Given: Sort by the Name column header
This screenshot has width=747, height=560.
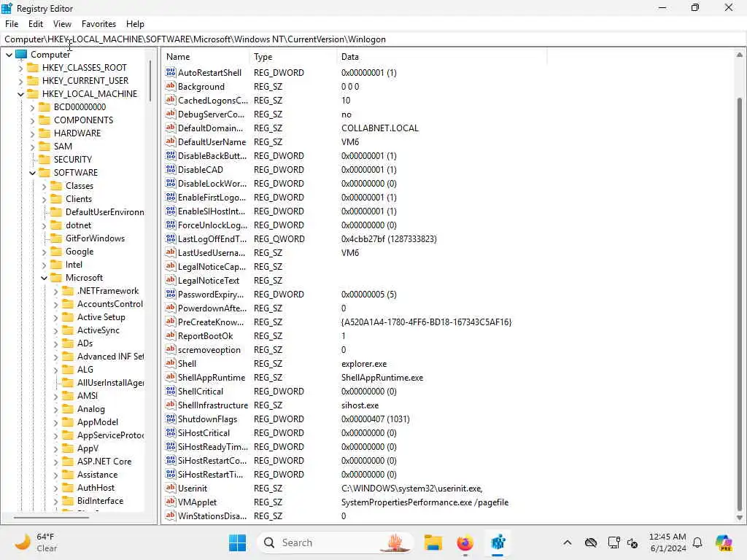Looking at the screenshot, I should (205, 57).
